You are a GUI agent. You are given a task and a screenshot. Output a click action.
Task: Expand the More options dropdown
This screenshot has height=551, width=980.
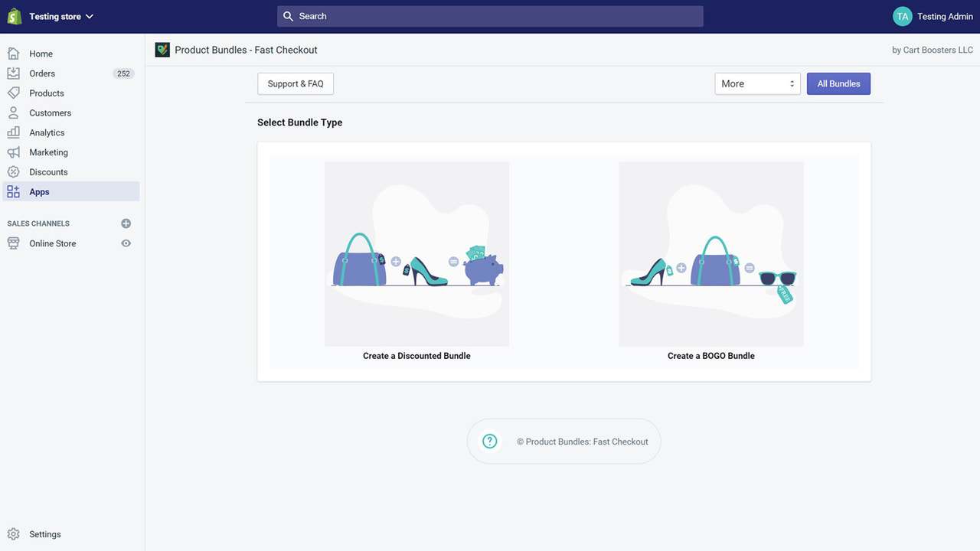[x=756, y=83]
